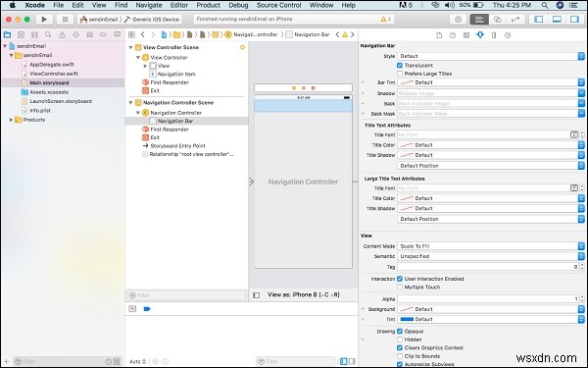Open the Product menu

point(208,5)
